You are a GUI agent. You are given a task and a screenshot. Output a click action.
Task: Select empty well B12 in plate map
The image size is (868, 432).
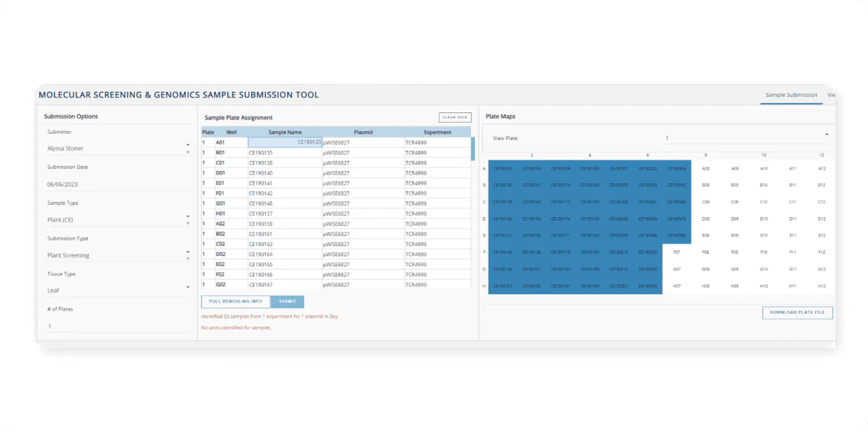822,185
